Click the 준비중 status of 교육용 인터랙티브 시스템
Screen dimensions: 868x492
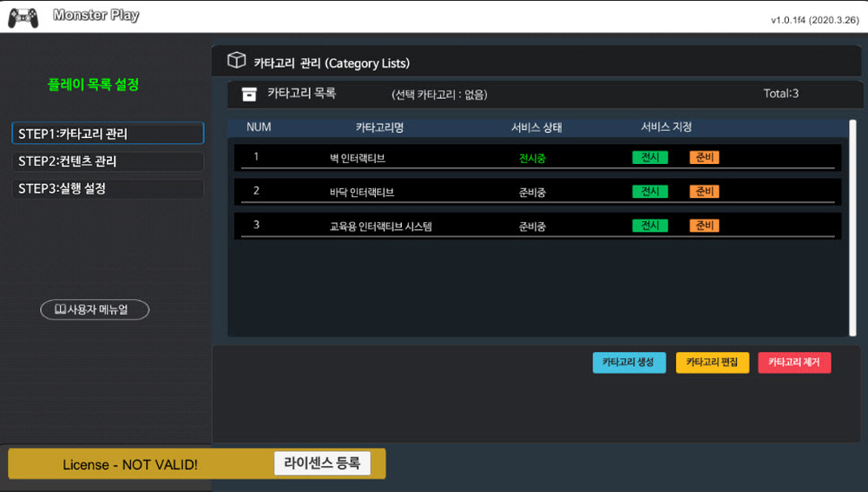click(x=532, y=226)
